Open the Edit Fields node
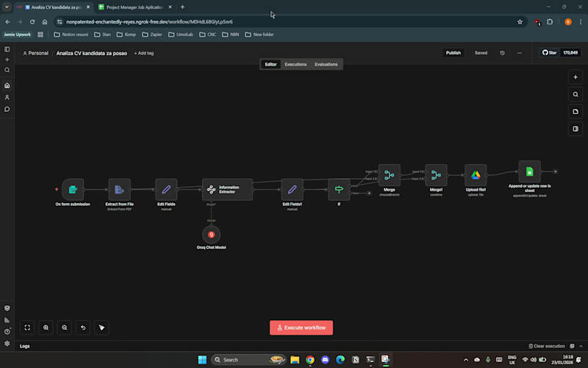 (x=166, y=190)
